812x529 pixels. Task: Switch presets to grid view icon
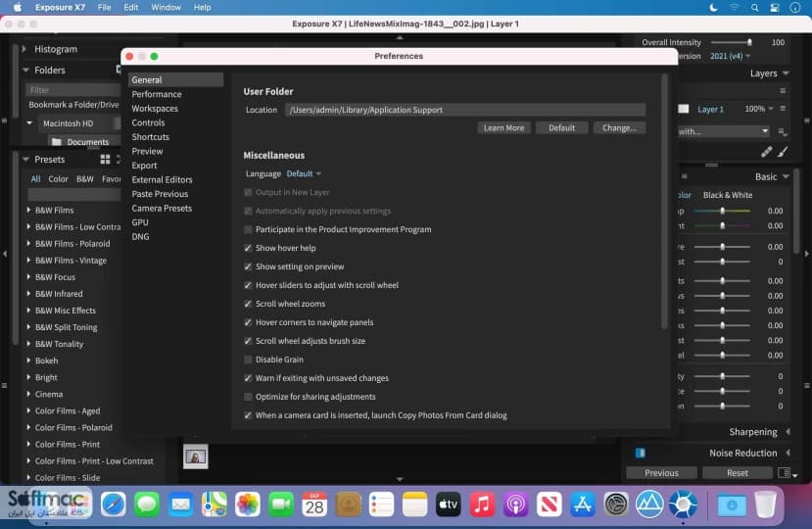(x=105, y=160)
